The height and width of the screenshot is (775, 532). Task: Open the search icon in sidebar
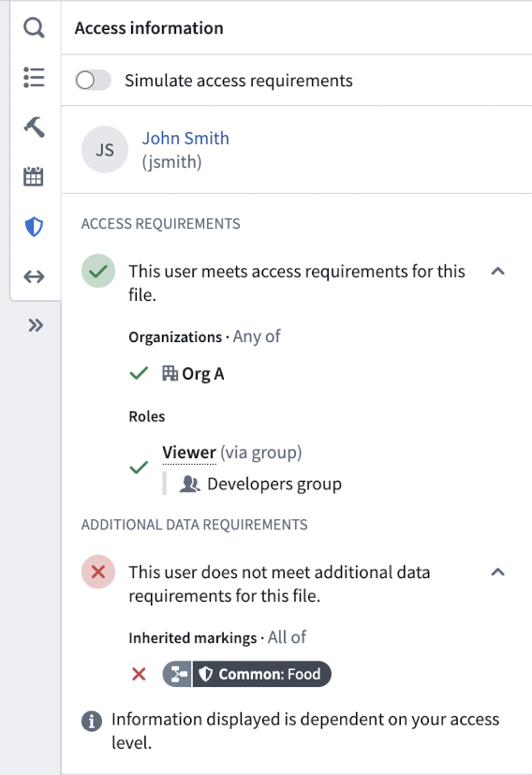[x=34, y=28]
